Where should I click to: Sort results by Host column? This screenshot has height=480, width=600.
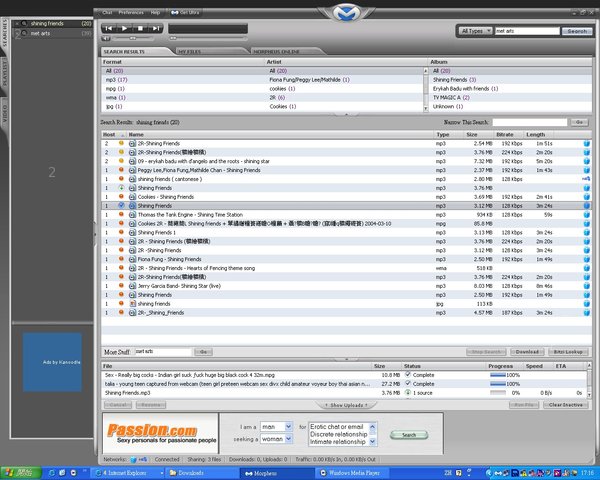pyautogui.click(x=110, y=135)
